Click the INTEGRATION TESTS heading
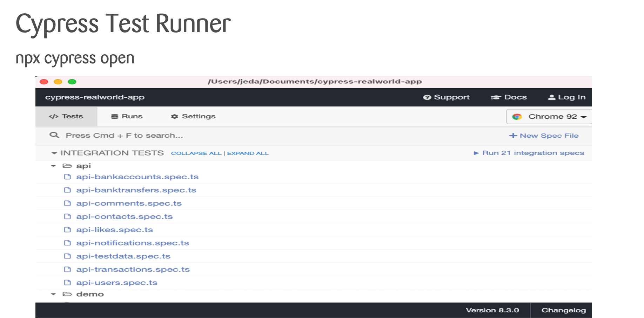Image resolution: width=644 pixels, height=318 pixels. tap(112, 153)
